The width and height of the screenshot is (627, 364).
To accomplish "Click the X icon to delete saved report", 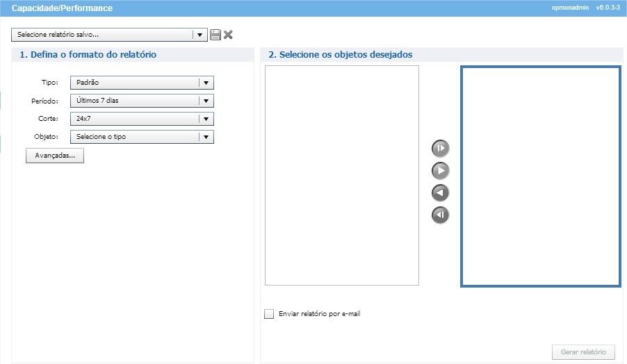I will (x=228, y=35).
